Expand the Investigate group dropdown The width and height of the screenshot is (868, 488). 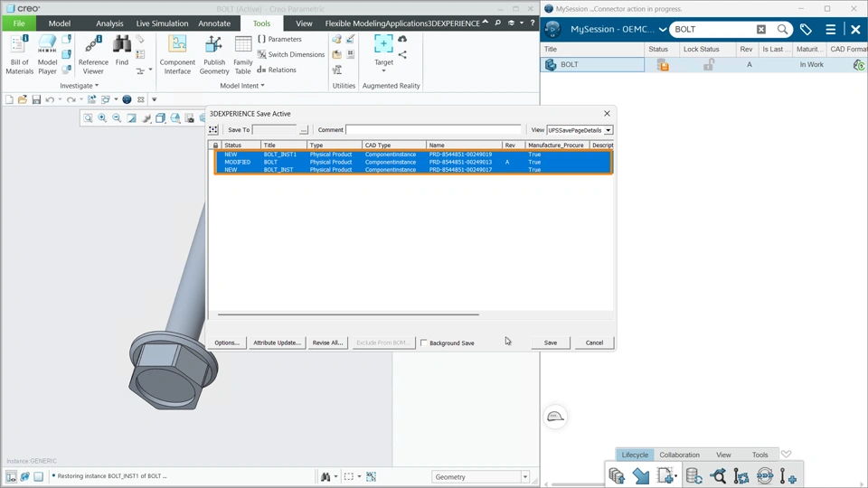[x=80, y=86]
